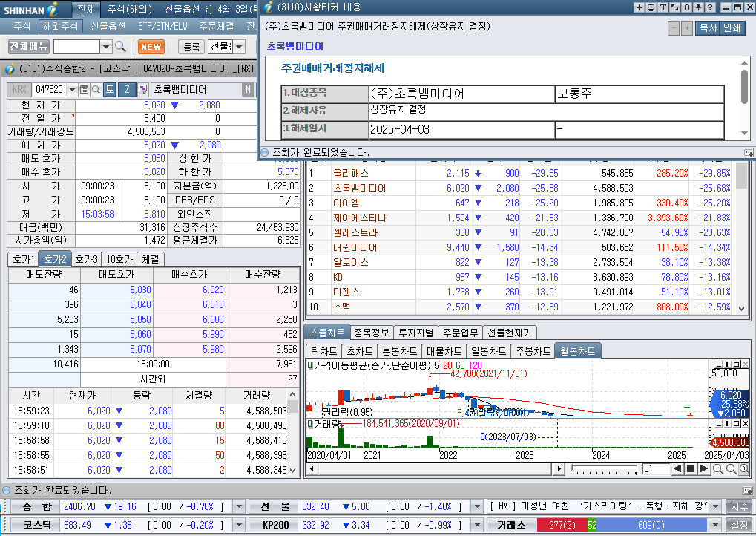The width and height of the screenshot is (756, 536).
Task: Click the Z button next to the stock code
Action: tap(128, 89)
